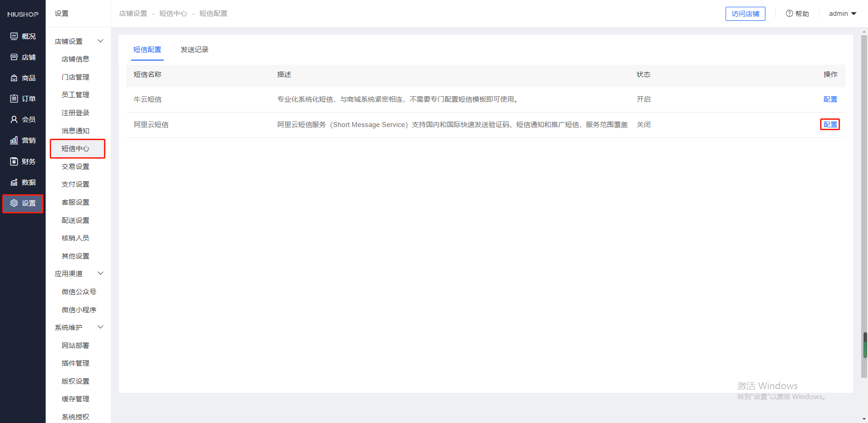Open 插件管理 menu item
This screenshot has width=868, height=423.
(75, 363)
